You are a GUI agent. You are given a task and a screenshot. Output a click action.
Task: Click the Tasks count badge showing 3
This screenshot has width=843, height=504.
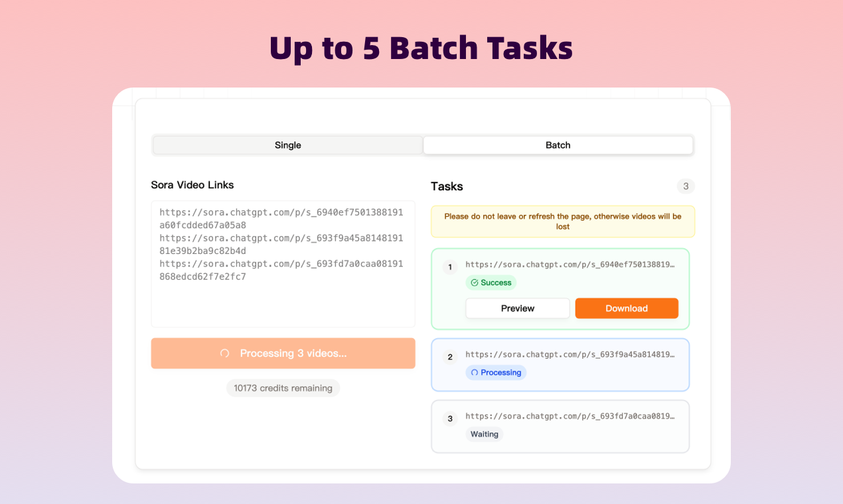click(686, 186)
